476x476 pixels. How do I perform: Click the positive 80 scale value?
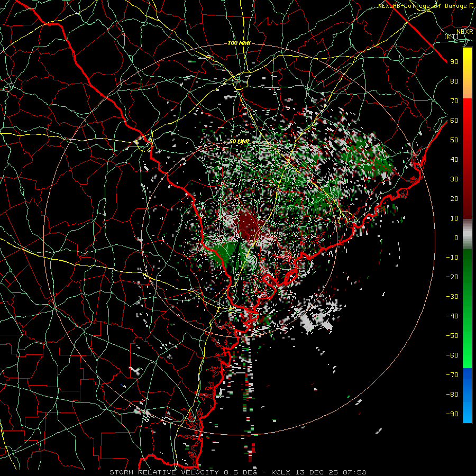[x=454, y=81]
